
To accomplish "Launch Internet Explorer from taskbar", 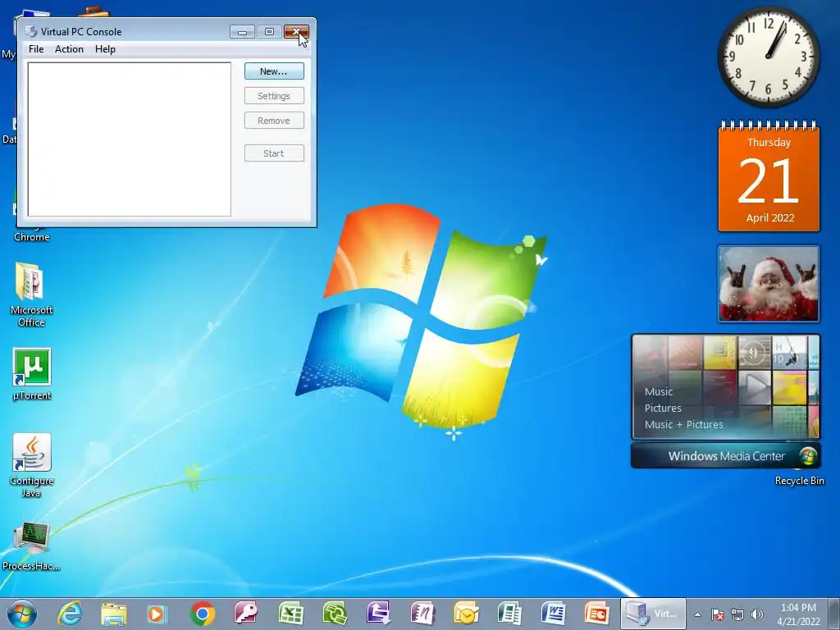I will [x=71, y=614].
